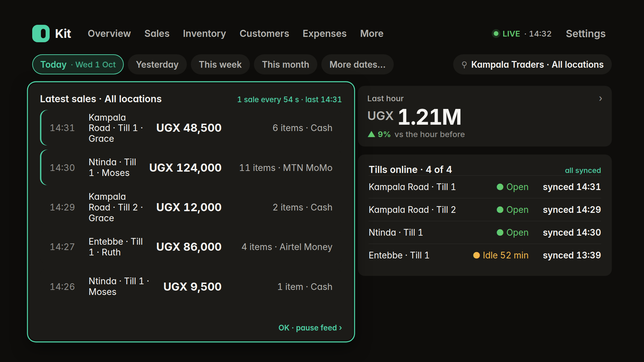Open the Expenses section
The width and height of the screenshot is (644, 362).
coord(324,34)
